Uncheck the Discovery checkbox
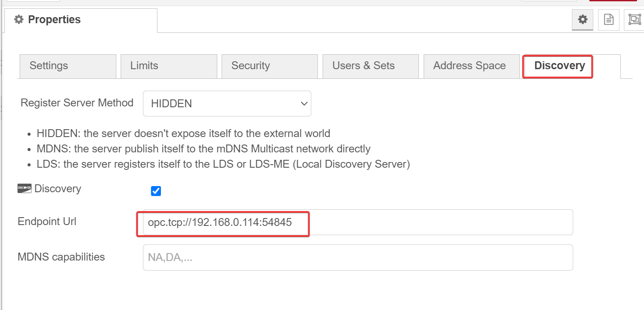 pyautogui.click(x=156, y=191)
